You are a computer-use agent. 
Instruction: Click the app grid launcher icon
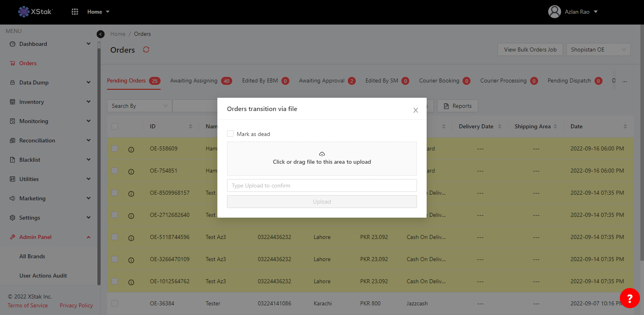75,12
